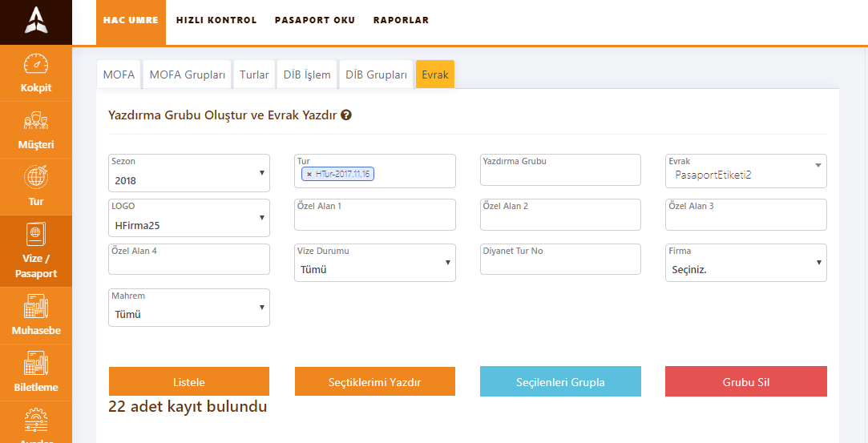
Task: Switch to the MOFA tab
Action: click(119, 75)
